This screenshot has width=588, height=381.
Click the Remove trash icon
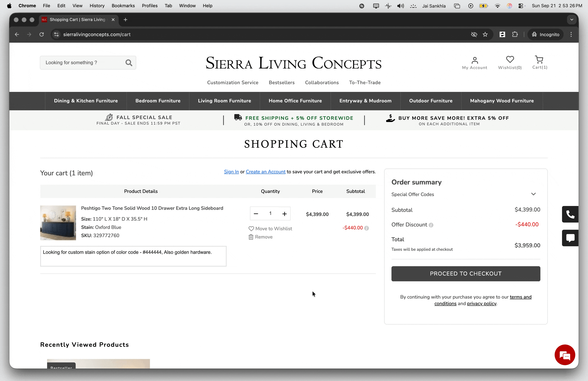click(251, 237)
